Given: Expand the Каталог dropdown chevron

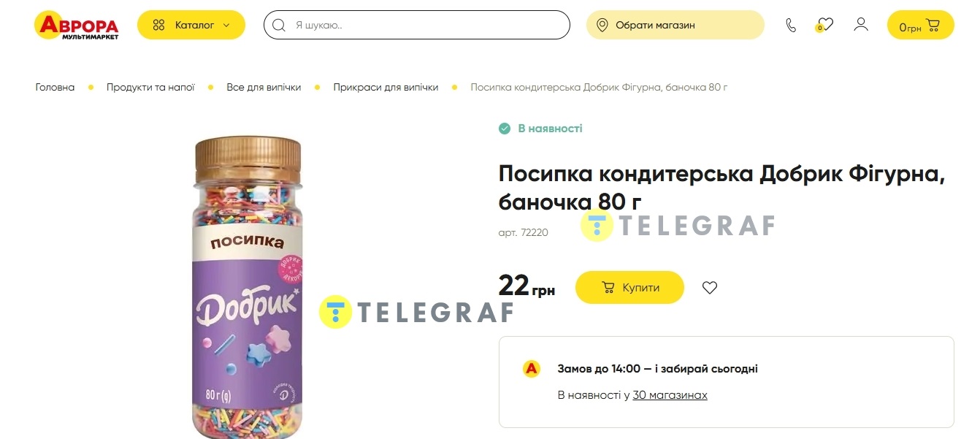Looking at the screenshot, I should [226, 26].
